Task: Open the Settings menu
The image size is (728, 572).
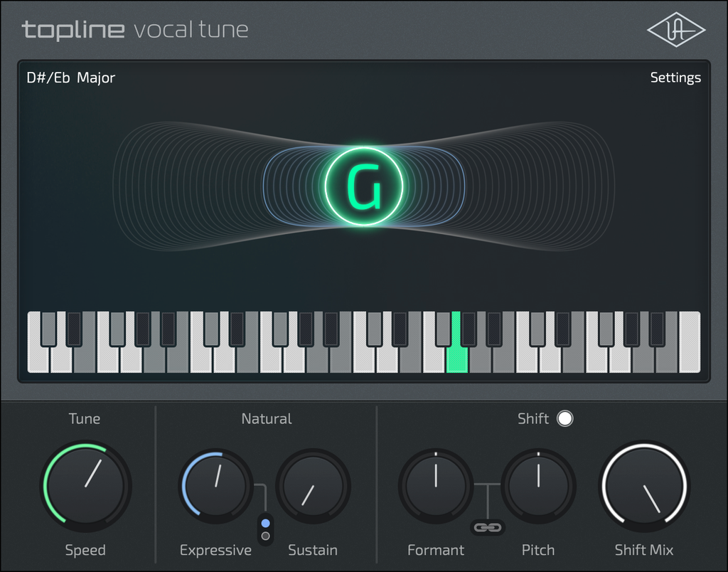Action: pos(675,78)
